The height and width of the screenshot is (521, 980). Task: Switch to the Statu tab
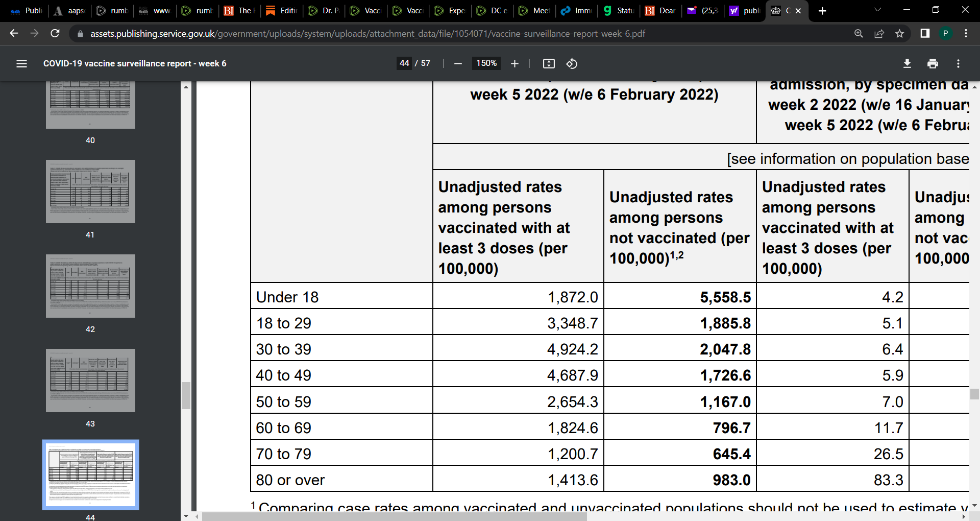[x=619, y=11]
